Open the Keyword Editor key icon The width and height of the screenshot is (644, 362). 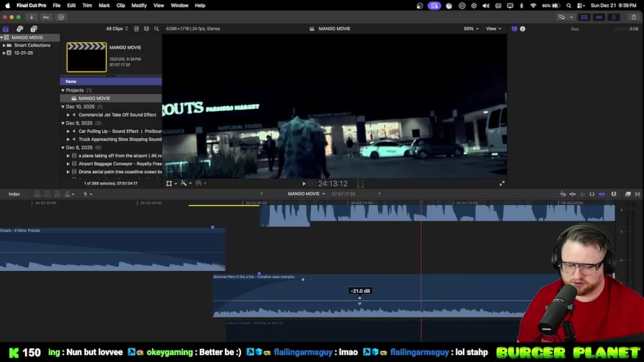pyautogui.click(x=46, y=17)
